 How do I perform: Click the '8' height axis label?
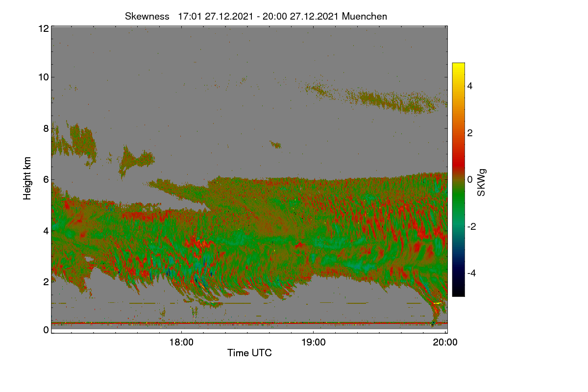click(x=46, y=128)
